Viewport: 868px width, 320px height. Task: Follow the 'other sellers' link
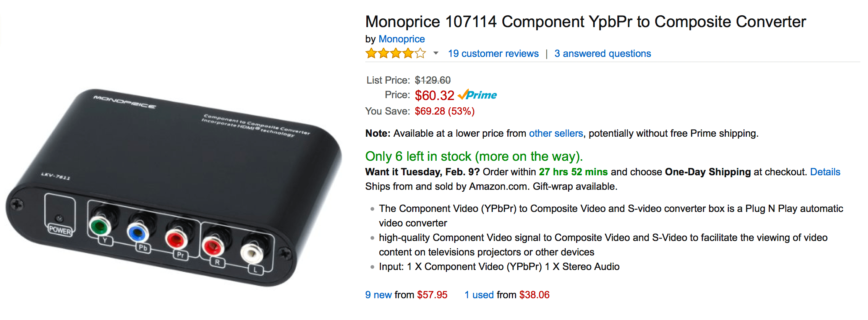556,133
